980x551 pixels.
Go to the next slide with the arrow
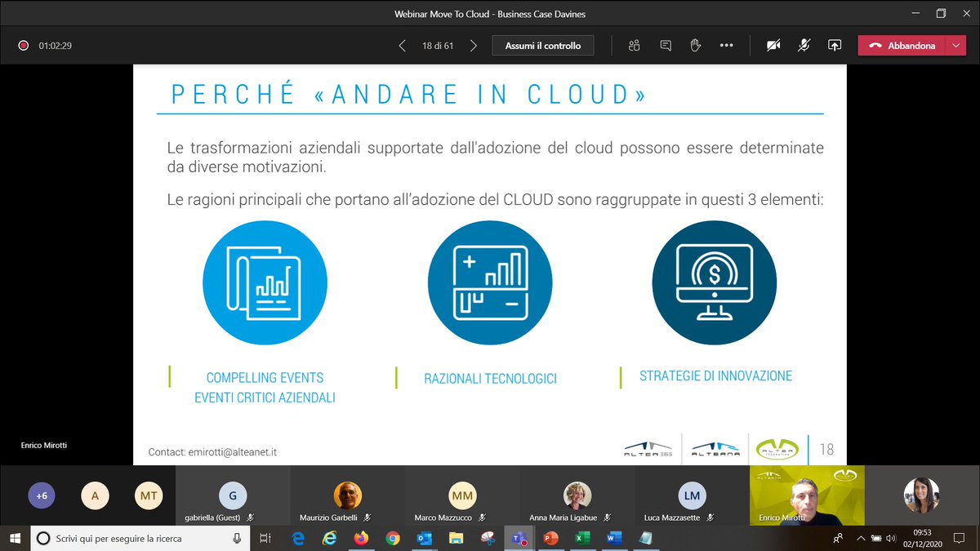(x=472, y=45)
